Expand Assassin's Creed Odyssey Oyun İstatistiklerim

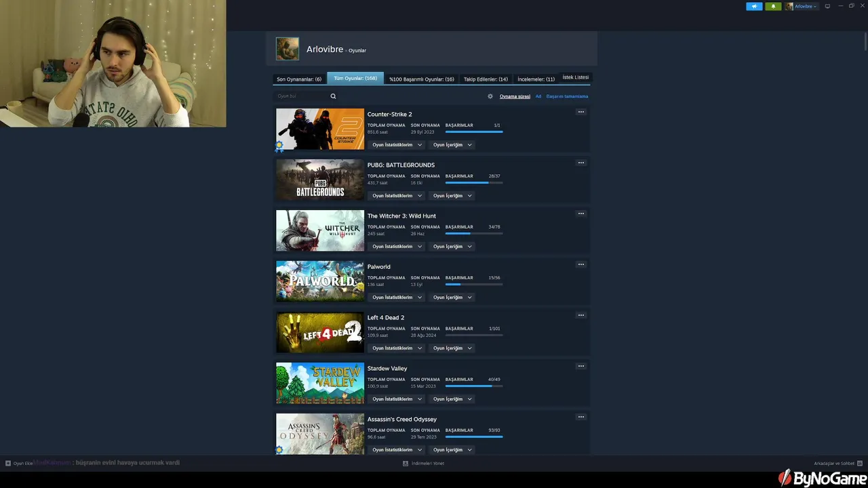click(x=397, y=450)
